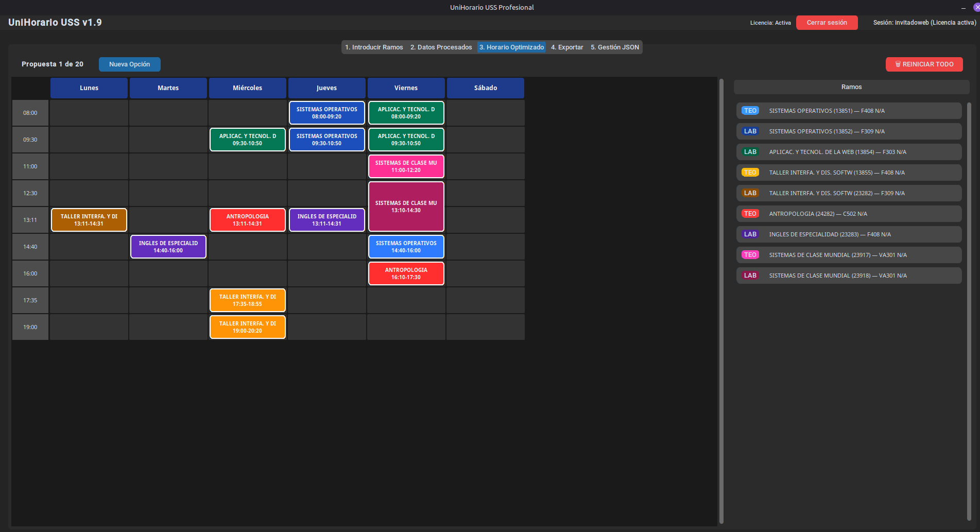Click the Cerrar sesión button
This screenshot has width=980, height=532.
point(827,23)
